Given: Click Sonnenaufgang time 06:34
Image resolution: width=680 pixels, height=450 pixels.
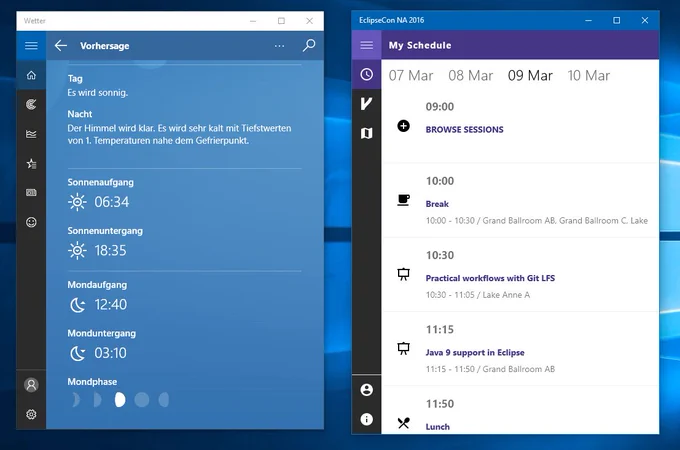Looking at the screenshot, I should [112, 202].
